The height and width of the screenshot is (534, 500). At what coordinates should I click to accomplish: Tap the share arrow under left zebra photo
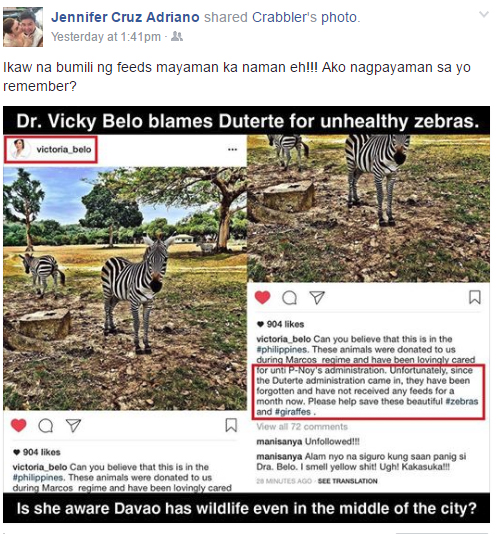(73, 425)
